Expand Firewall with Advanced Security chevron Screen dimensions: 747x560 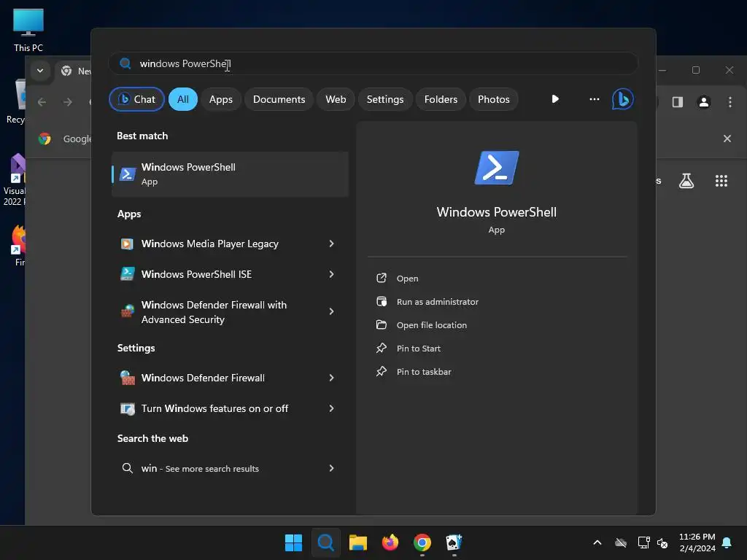coord(332,311)
